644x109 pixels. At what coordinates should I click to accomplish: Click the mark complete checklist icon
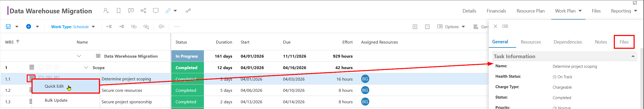pos(161,26)
